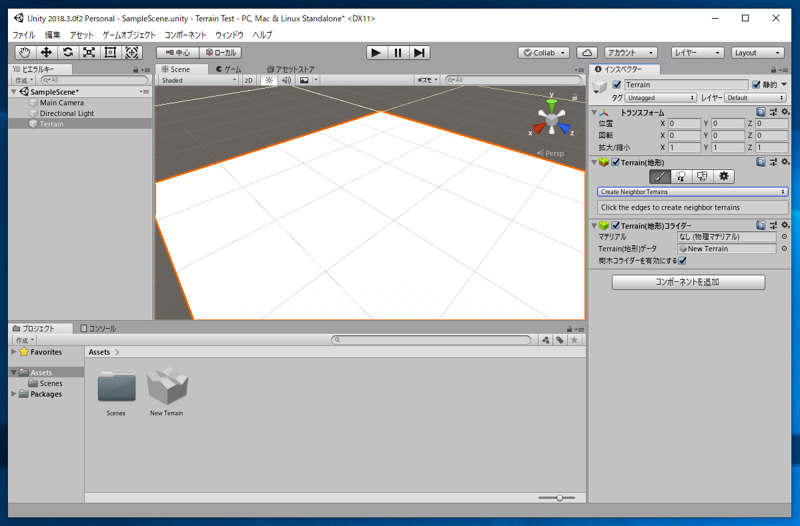Open the File menu
The width and height of the screenshot is (800, 526).
click(x=23, y=35)
